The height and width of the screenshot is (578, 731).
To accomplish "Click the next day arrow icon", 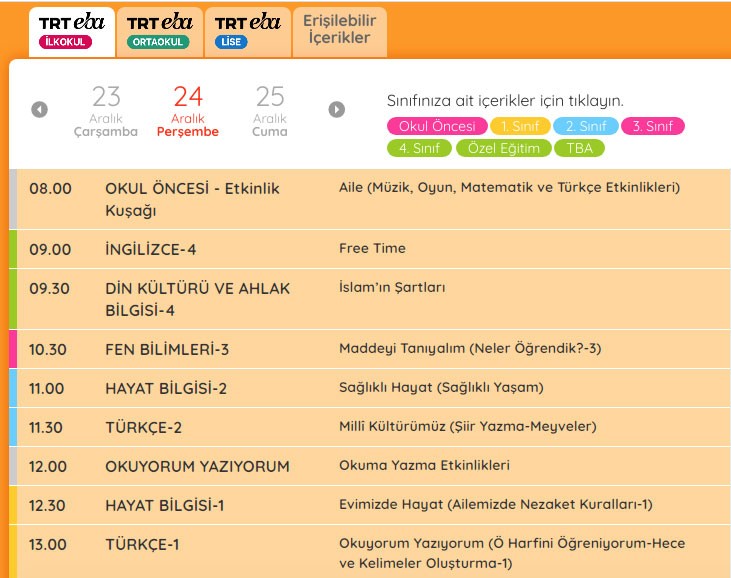I will point(337,110).
